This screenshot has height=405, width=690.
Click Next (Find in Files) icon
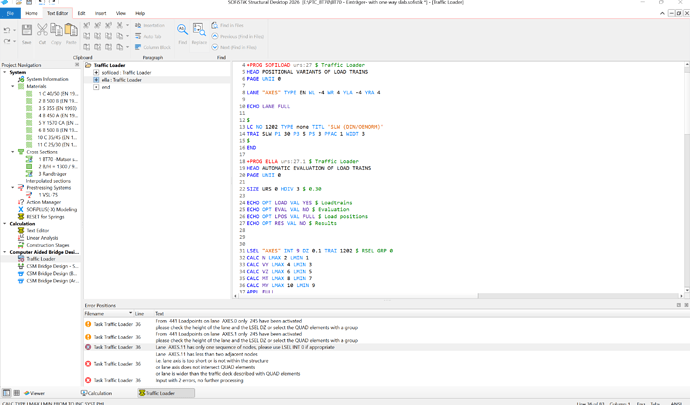click(215, 47)
